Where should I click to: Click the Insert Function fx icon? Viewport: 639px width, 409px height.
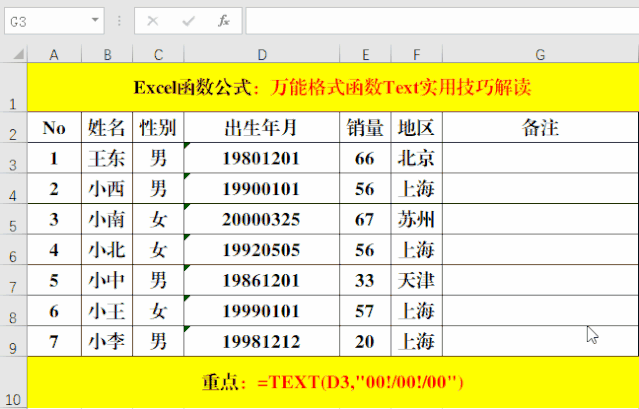click(224, 20)
